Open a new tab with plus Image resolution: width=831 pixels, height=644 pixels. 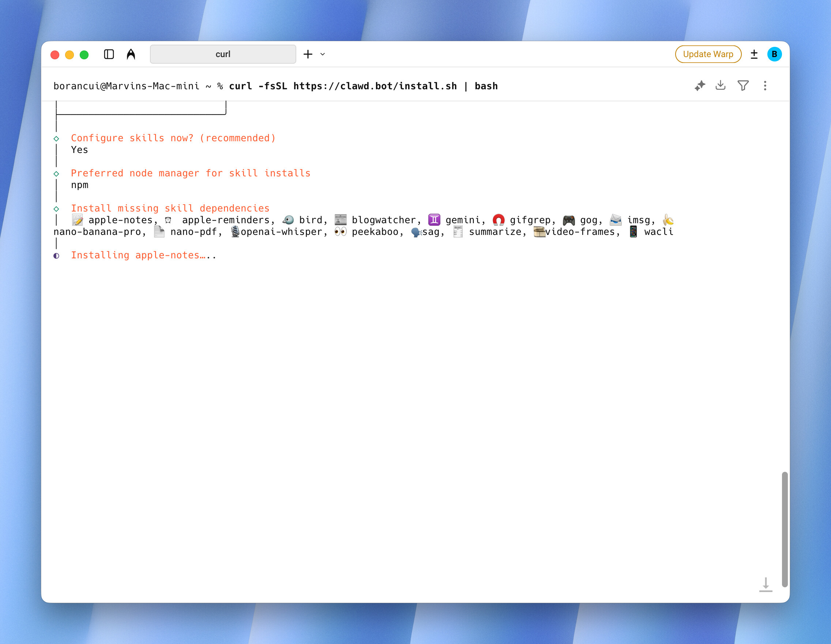coord(308,54)
